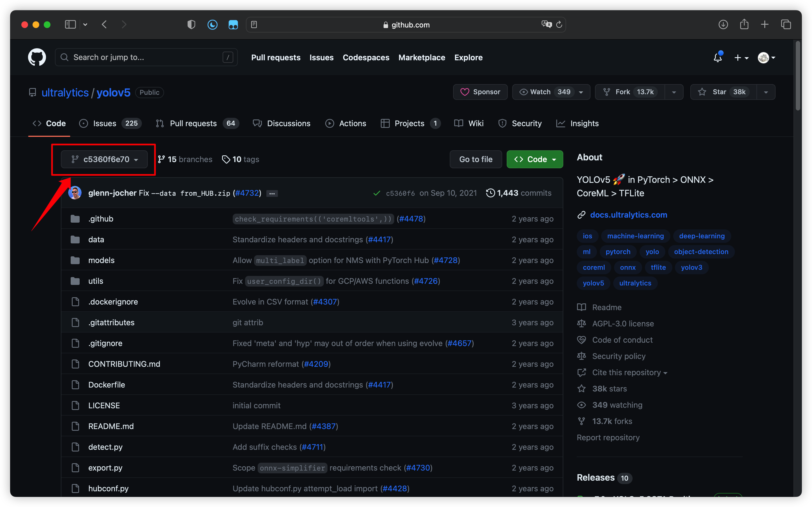The image size is (812, 507).
Task: Open glenn-jocher avatar on latest commit
Action: pos(75,193)
